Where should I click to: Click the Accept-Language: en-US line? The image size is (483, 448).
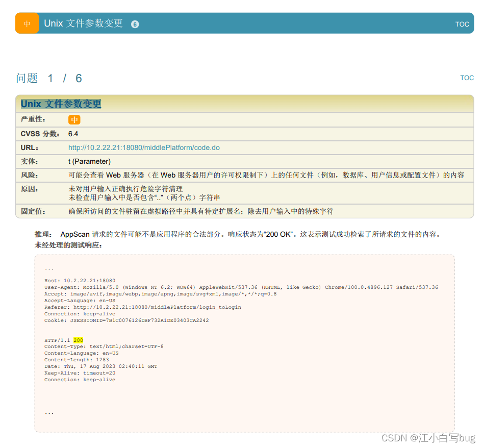(x=80, y=301)
